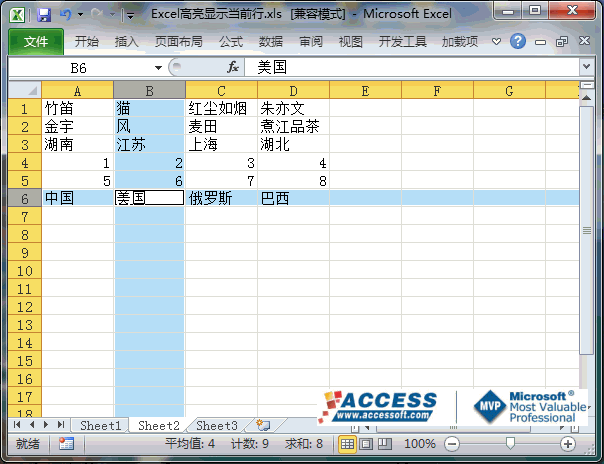
Task: Open the 审阅 ribbon tab
Action: tap(311, 41)
